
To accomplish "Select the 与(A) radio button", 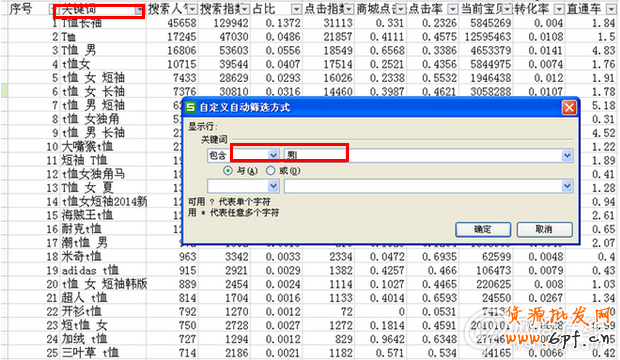I will pyautogui.click(x=228, y=171).
